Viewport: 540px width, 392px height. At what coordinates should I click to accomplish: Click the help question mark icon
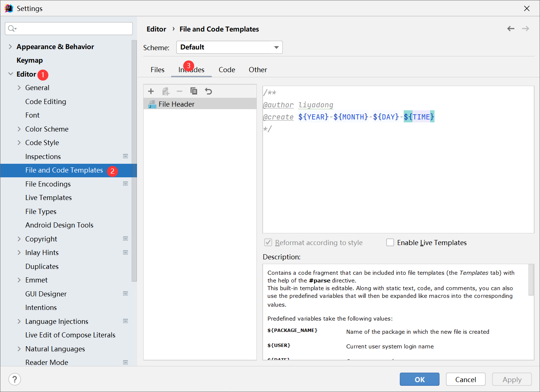tap(15, 379)
